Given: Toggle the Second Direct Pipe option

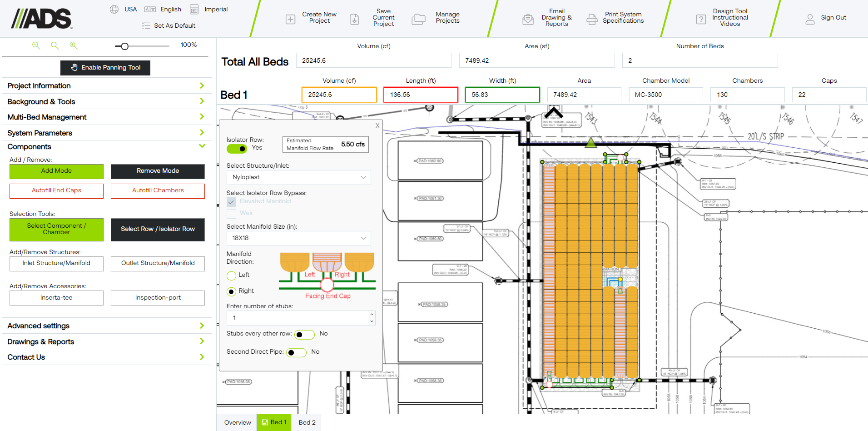Looking at the screenshot, I should click(x=296, y=352).
